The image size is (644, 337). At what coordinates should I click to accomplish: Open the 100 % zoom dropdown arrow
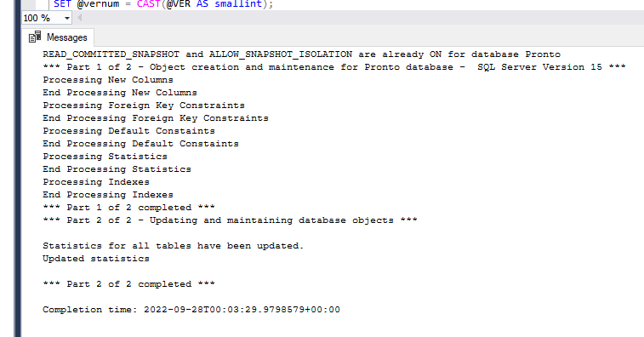click(67, 18)
